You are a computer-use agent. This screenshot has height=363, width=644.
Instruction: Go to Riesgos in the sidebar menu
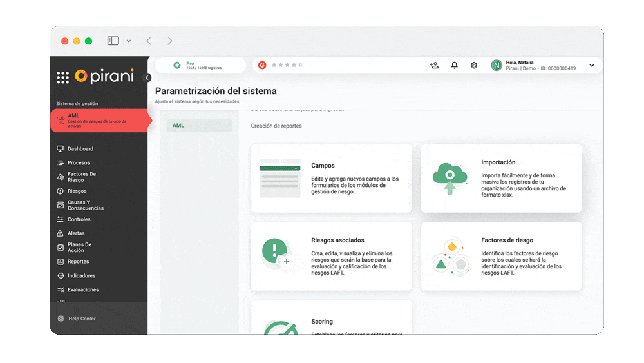tap(77, 191)
